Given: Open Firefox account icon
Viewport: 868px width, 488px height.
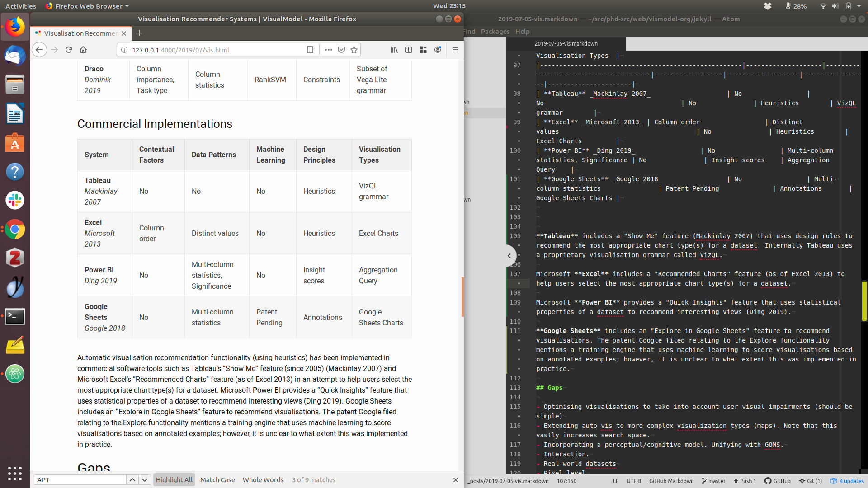Looking at the screenshot, I should coord(438,50).
